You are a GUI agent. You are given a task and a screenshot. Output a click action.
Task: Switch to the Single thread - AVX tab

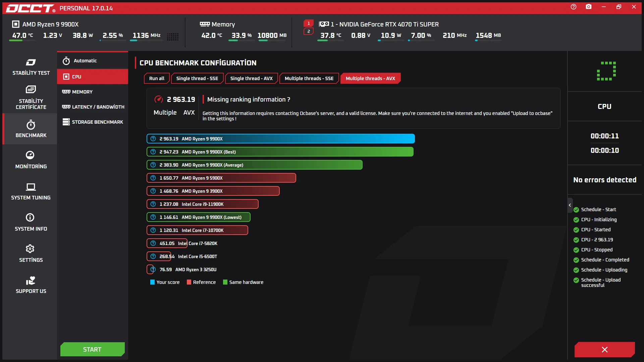[252, 78]
